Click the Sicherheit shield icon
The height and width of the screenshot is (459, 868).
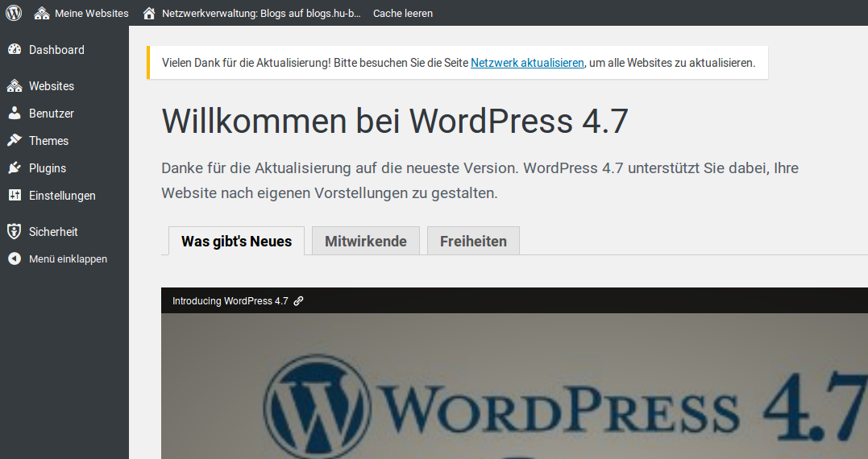click(x=15, y=232)
